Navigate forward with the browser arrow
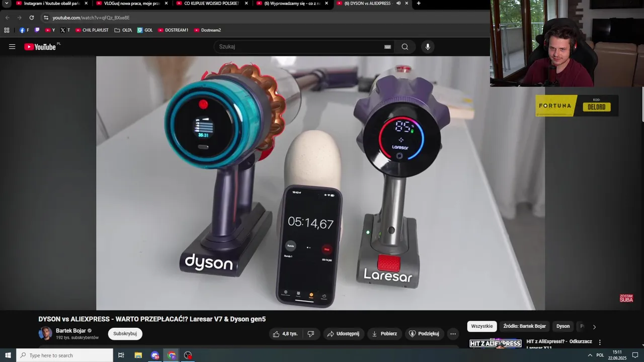 click(19, 18)
